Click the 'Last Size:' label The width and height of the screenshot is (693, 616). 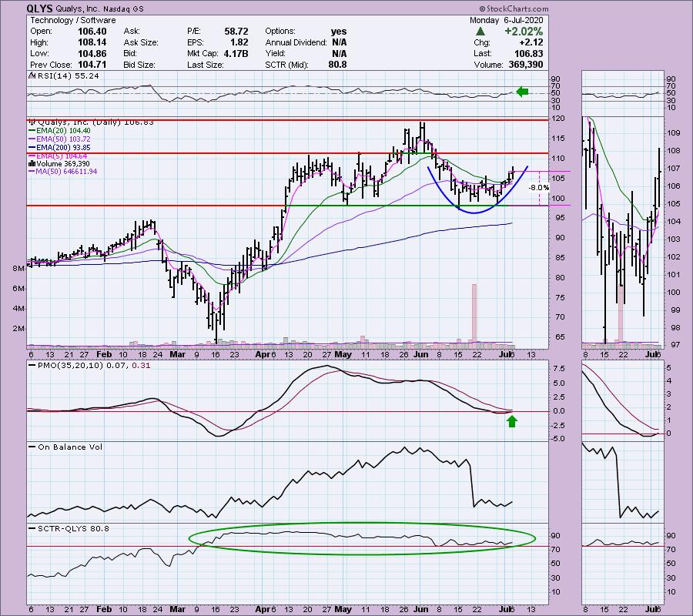pos(205,65)
